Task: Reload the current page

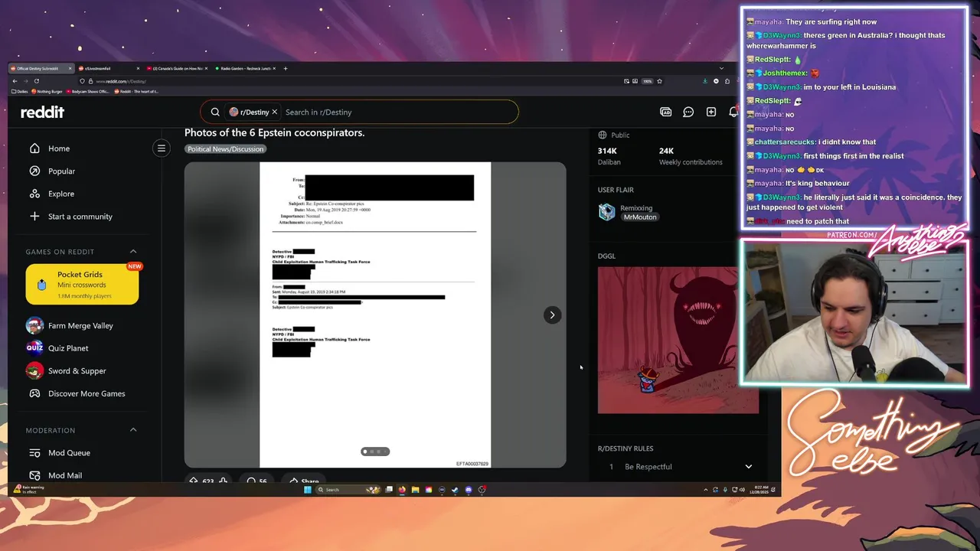Action: click(36, 81)
